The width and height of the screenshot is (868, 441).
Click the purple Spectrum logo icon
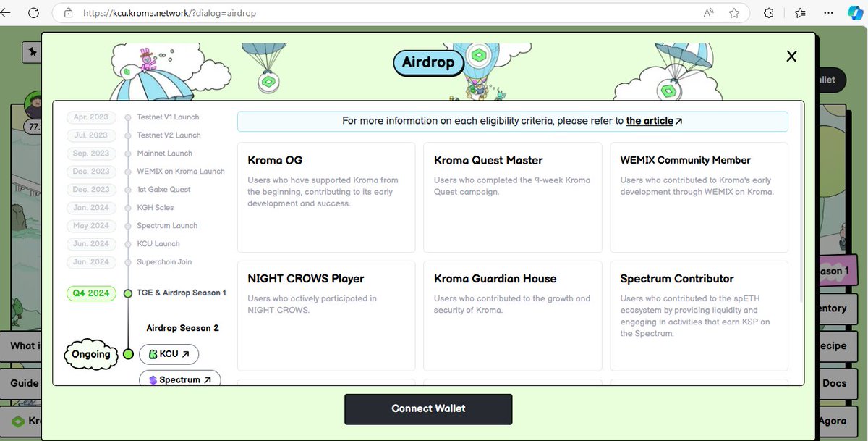tap(153, 379)
